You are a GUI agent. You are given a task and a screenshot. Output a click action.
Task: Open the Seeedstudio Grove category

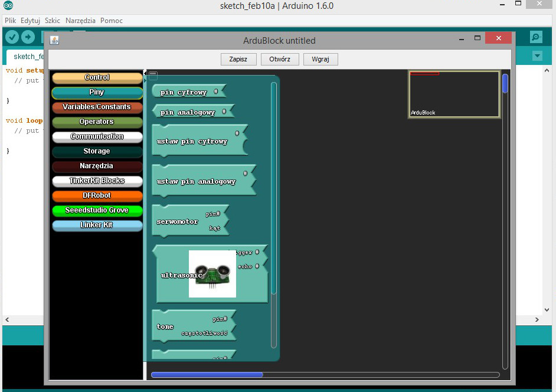pos(97,210)
